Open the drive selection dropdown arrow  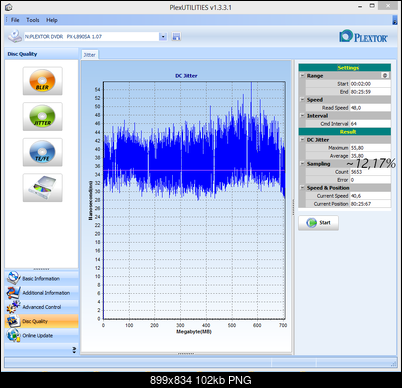(163, 37)
